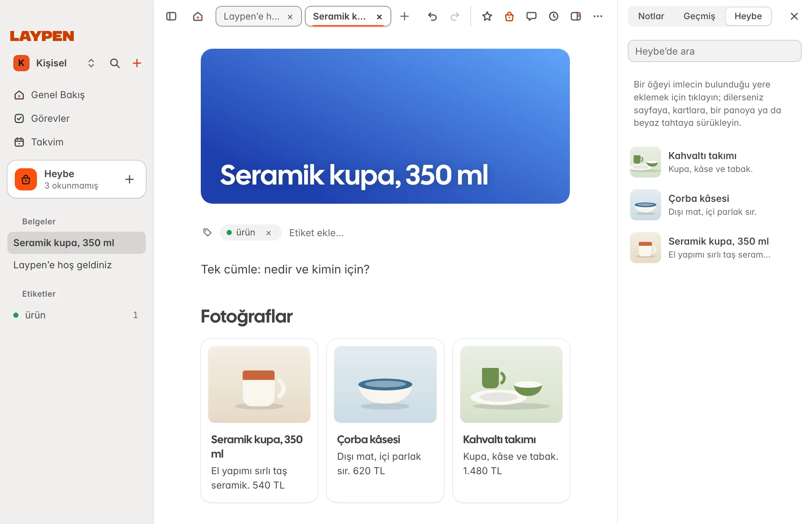The height and width of the screenshot is (524, 812).
Task: Click the Etiket ekle... input
Action: tap(316, 233)
